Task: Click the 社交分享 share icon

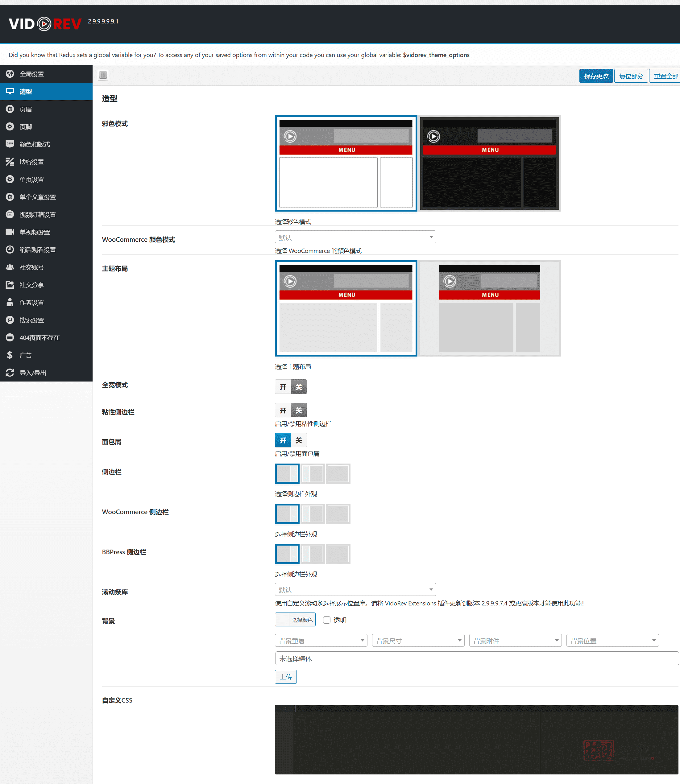Action: point(10,284)
